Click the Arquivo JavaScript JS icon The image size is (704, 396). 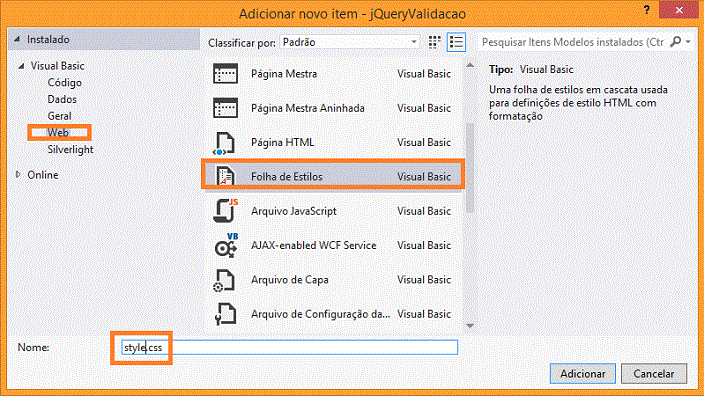(x=225, y=211)
